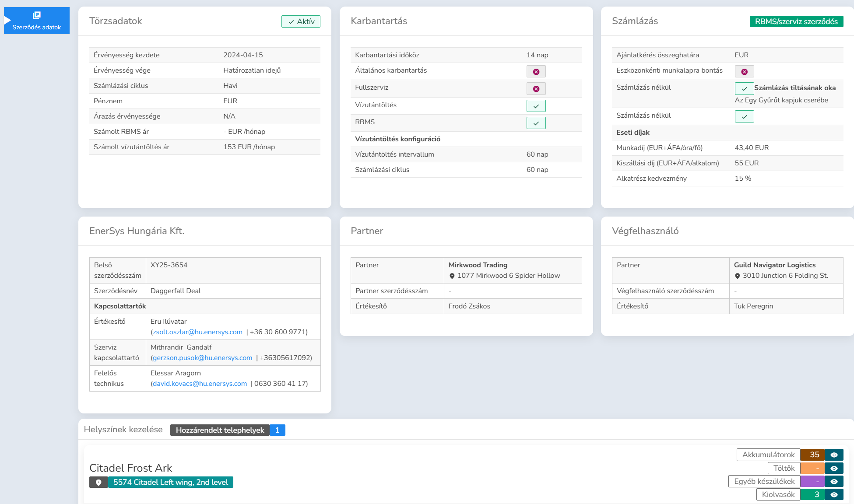The image size is (854, 504).
Task: Toggle Eszközönkénti munkalapra bontás box
Action: pos(744,72)
